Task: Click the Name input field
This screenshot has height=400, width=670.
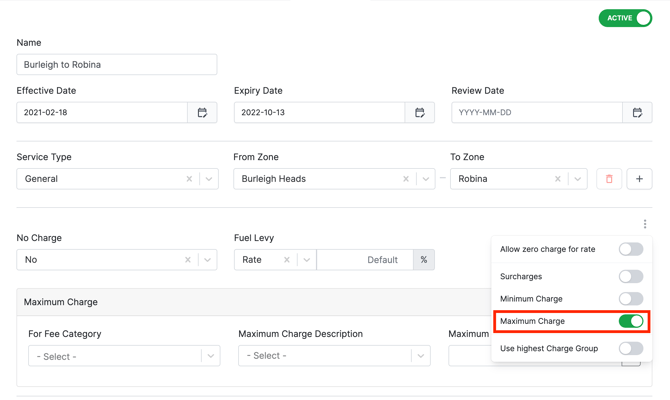Action: coord(117,65)
